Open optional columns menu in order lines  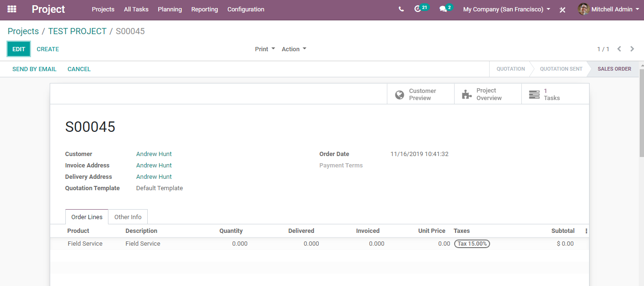pos(586,231)
